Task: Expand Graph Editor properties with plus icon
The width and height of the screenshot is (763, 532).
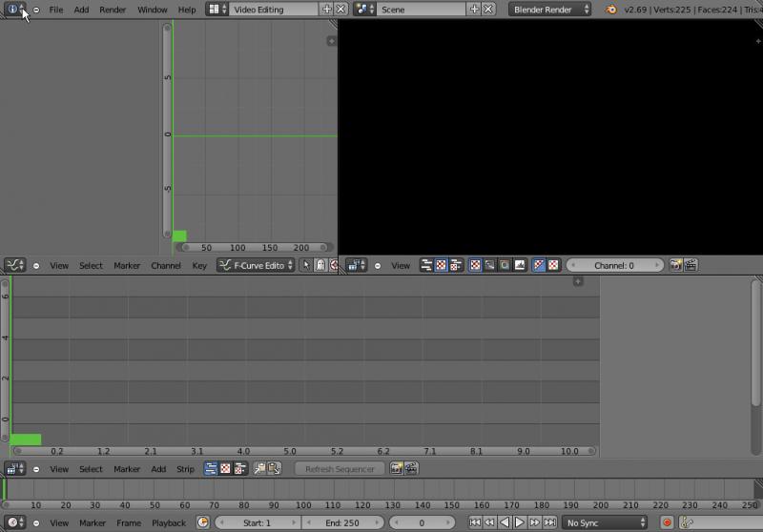Action: 331,41
